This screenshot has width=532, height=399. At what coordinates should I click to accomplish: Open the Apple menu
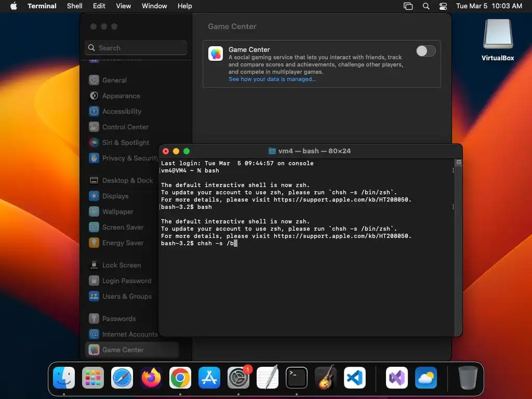pyautogui.click(x=14, y=6)
